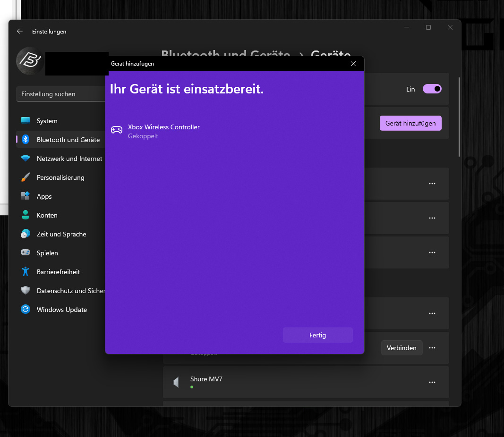Click the Geräte breadcrumb heading
The width and height of the screenshot is (504, 437).
point(331,53)
